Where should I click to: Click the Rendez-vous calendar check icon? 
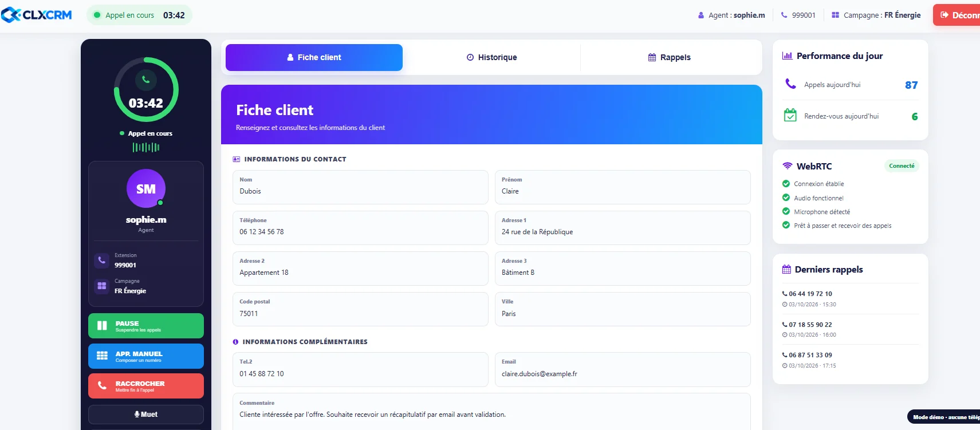[x=790, y=115]
